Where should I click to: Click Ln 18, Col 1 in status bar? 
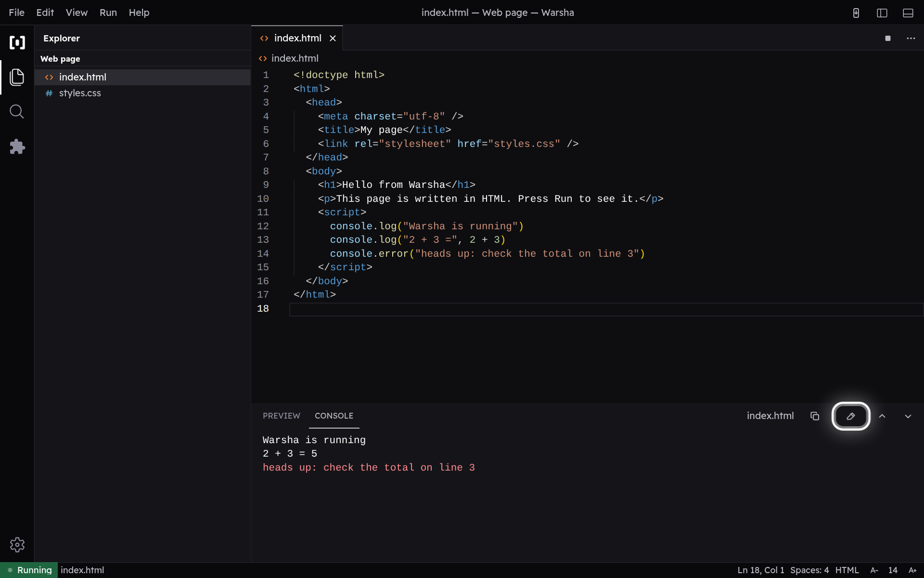click(x=761, y=570)
